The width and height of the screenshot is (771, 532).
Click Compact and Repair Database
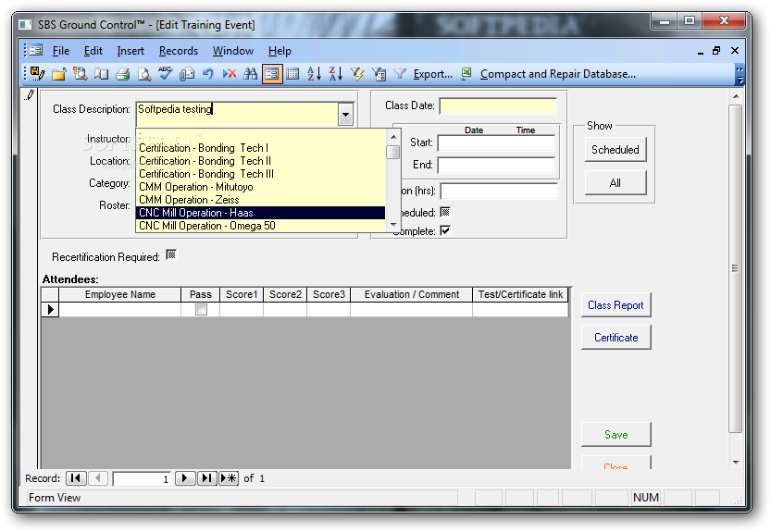click(x=557, y=74)
